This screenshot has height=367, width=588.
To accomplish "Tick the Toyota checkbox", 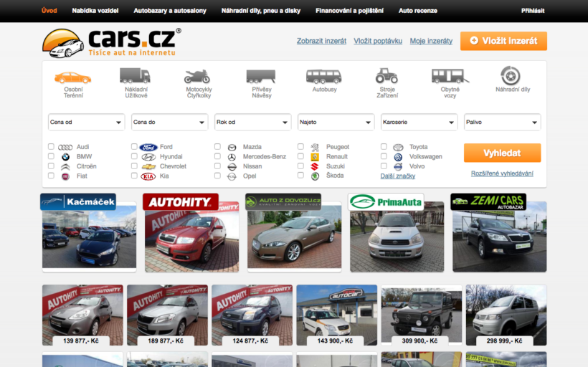I will [x=384, y=146].
